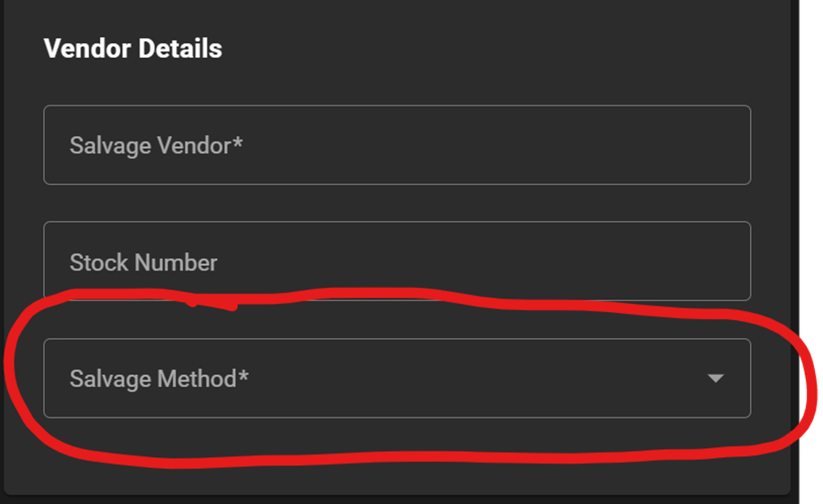The height and width of the screenshot is (504, 823).
Task: Click the Salvage Vendor* placeholder text
Action: point(156,145)
